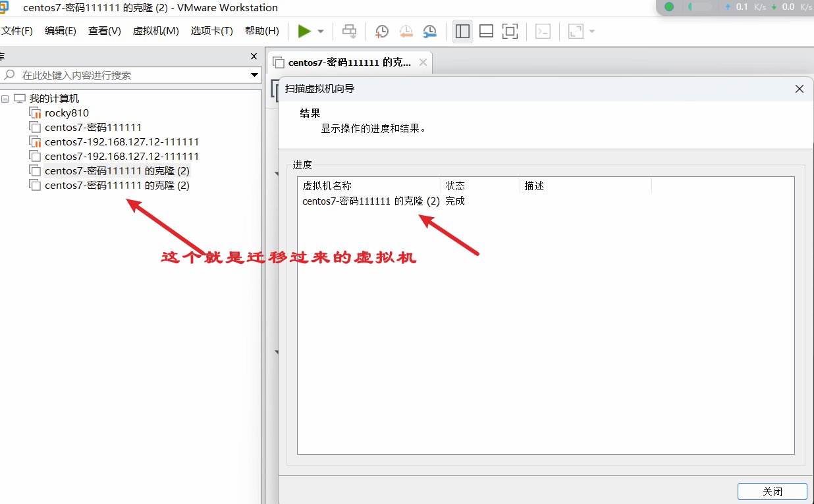Toggle the library sidebar view icon
This screenshot has height=504, width=814.
click(463, 31)
